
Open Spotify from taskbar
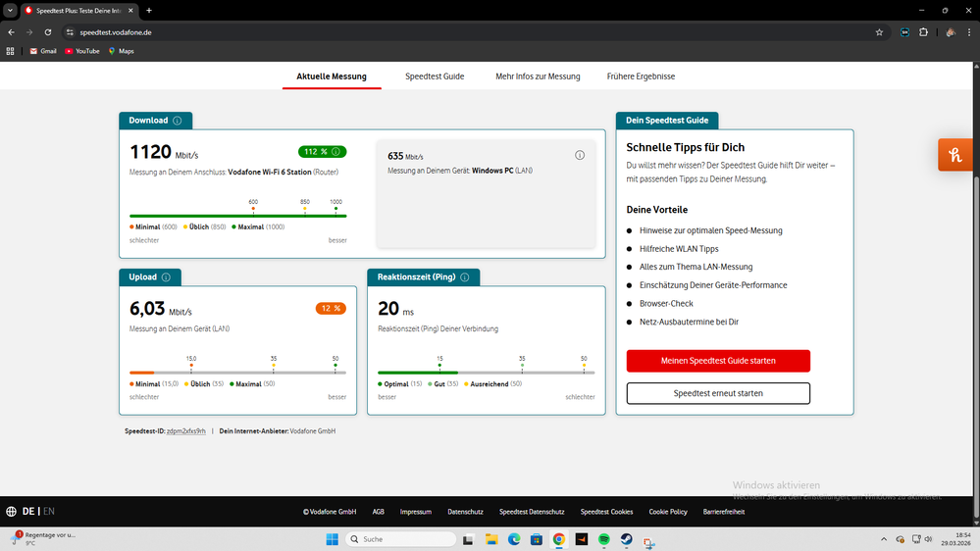(603, 539)
